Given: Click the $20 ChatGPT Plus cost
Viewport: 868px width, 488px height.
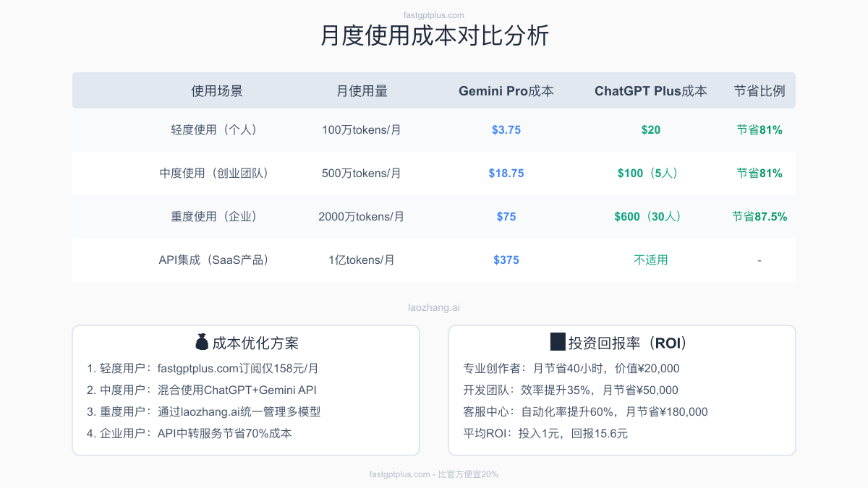Looking at the screenshot, I should [651, 130].
